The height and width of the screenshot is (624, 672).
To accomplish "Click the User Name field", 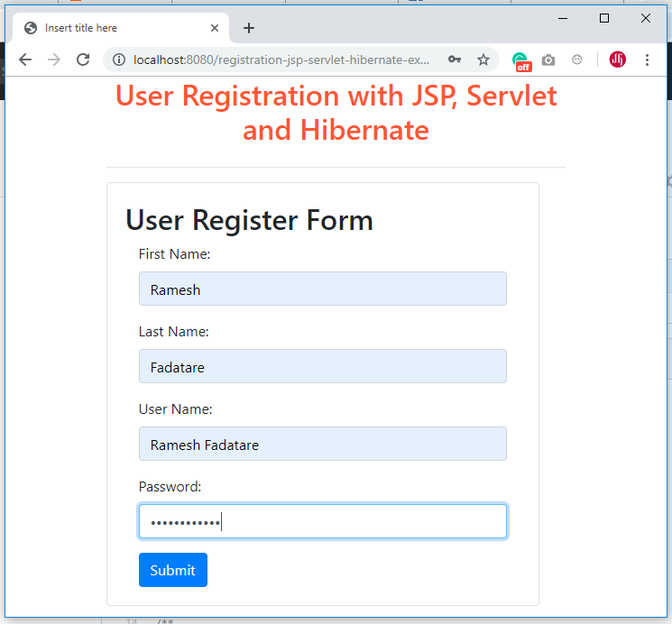I will pyautogui.click(x=322, y=444).
